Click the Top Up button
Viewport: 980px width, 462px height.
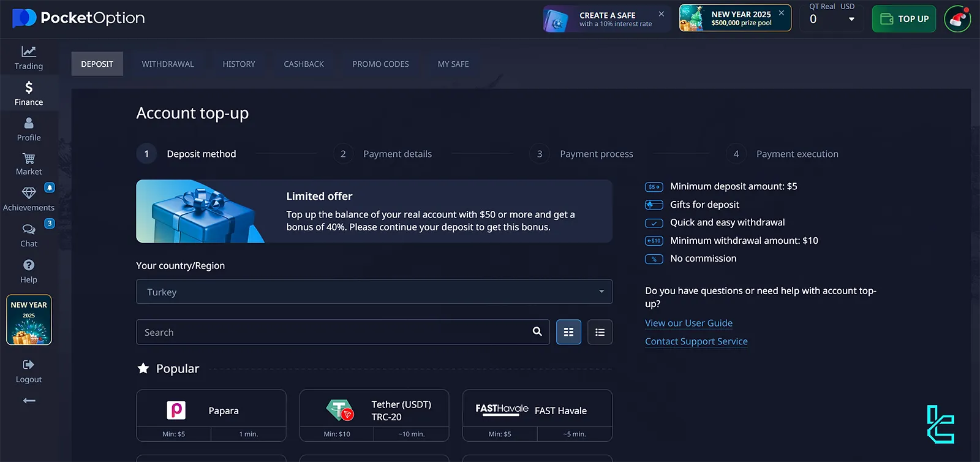[904, 19]
